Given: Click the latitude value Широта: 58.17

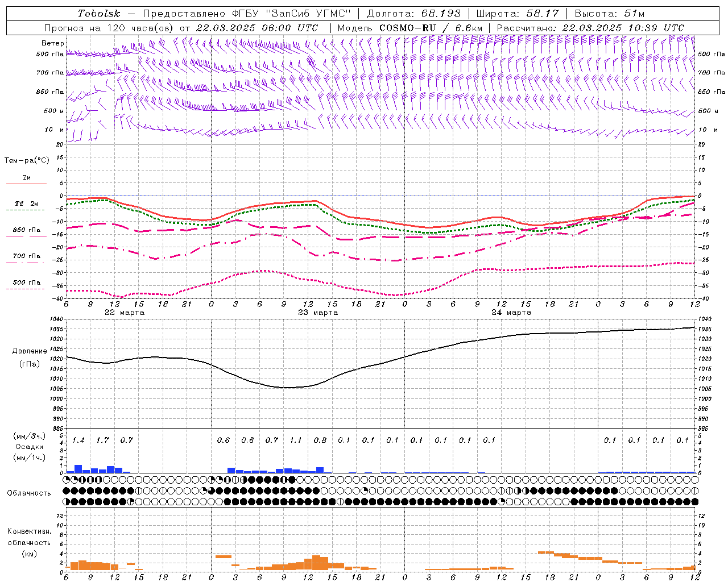Looking at the screenshot, I should click(518, 14).
